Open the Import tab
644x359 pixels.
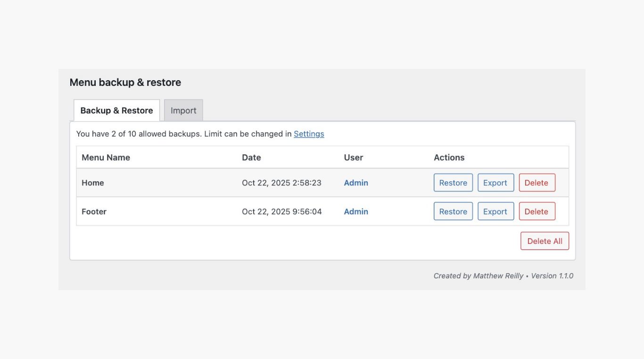pos(183,110)
